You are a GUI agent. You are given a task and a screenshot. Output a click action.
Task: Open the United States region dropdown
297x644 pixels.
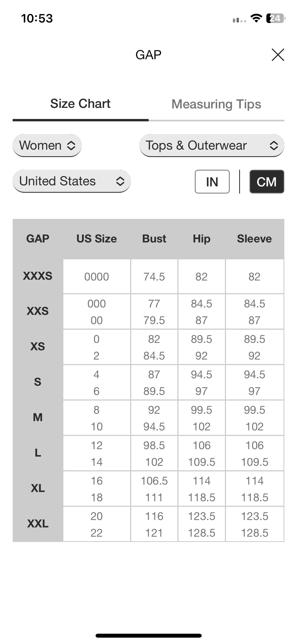(x=72, y=181)
